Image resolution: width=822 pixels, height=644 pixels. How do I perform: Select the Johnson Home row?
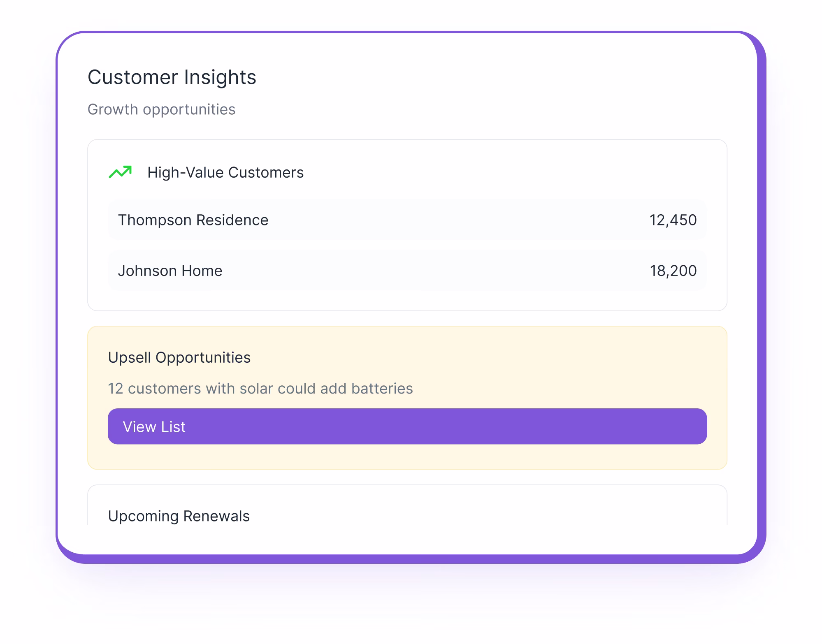click(407, 271)
